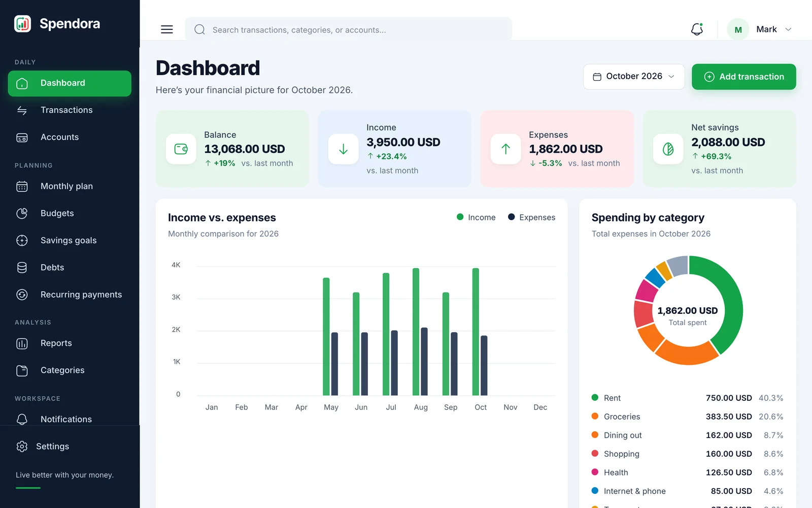Select Categories in sidebar
Viewport: 812px width, 508px height.
tap(70, 370)
